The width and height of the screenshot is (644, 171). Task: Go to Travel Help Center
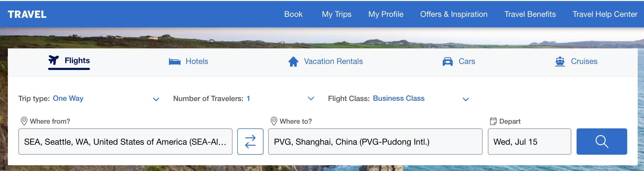(605, 14)
